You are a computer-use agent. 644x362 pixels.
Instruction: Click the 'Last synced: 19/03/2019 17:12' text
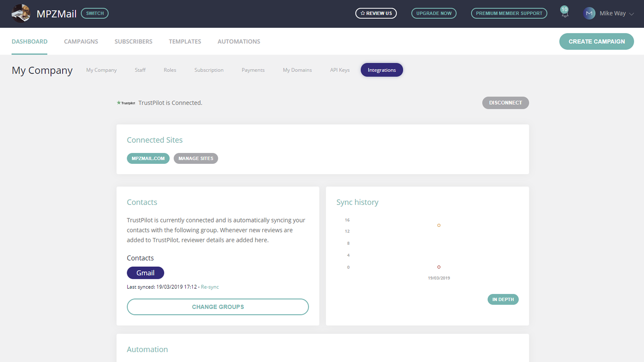162,287
